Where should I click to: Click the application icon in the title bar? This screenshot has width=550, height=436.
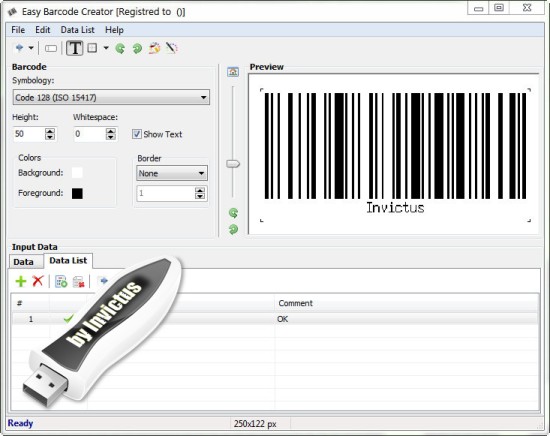pyautogui.click(x=13, y=12)
